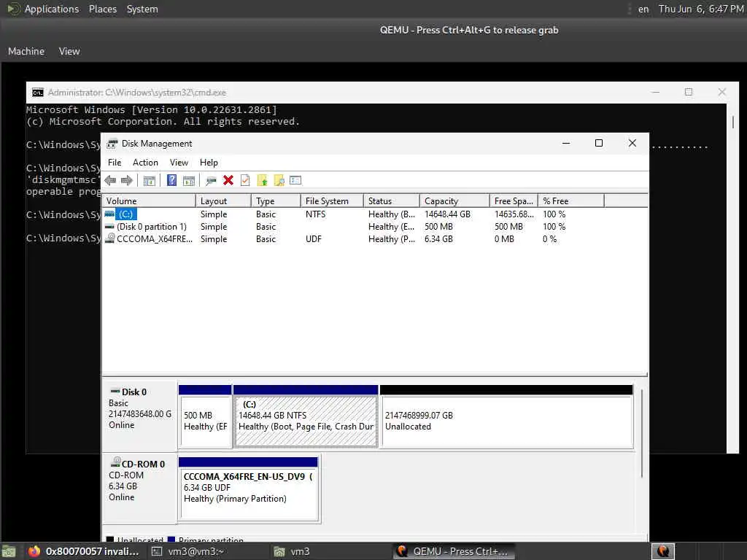The width and height of the screenshot is (747, 560).
Task: Maximize the Disk Management window
Action: [599, 143]
